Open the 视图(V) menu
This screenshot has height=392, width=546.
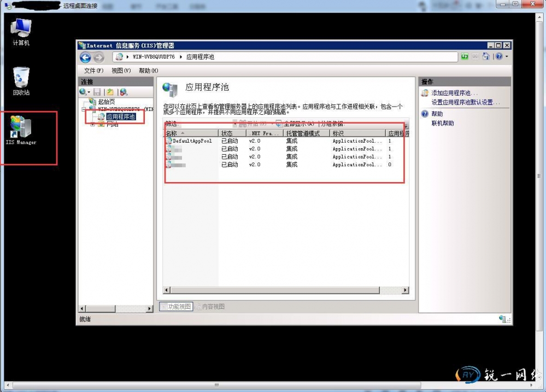click(x=121, y=71)
